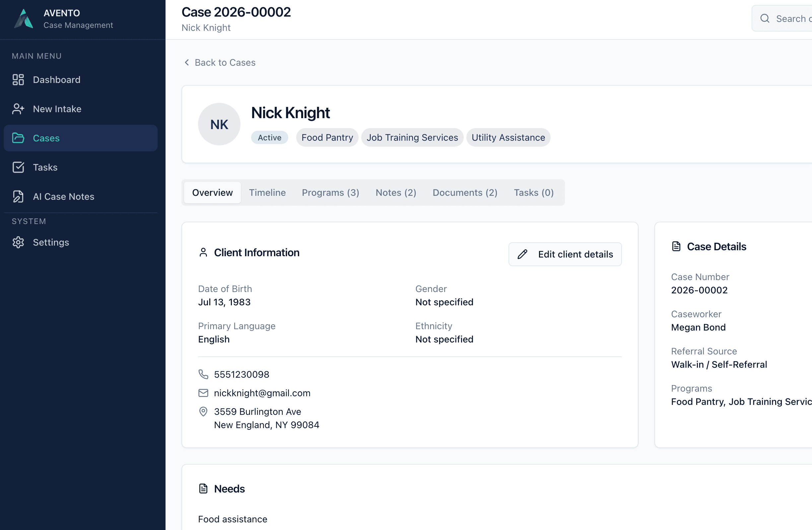The height and width of the screenshot is (530, 812).
Task: Go to the Tasks (0) tab
Action: [534, 192]
